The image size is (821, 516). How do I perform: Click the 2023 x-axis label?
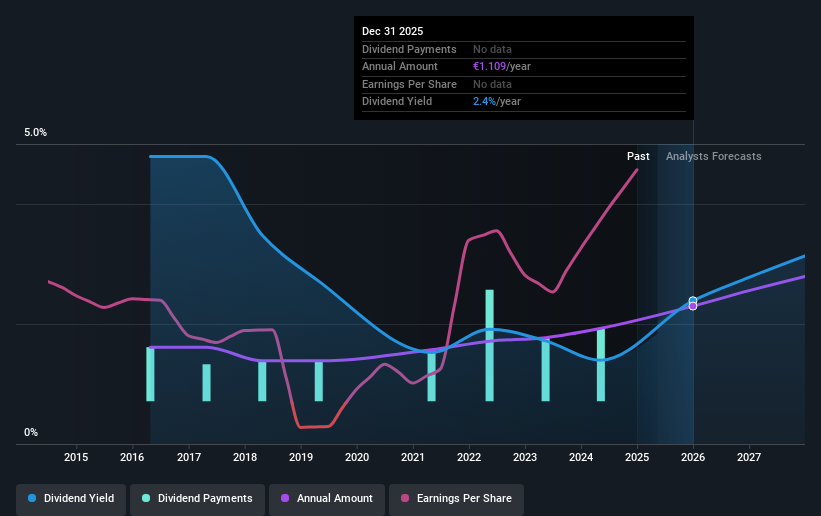point(525,457)
